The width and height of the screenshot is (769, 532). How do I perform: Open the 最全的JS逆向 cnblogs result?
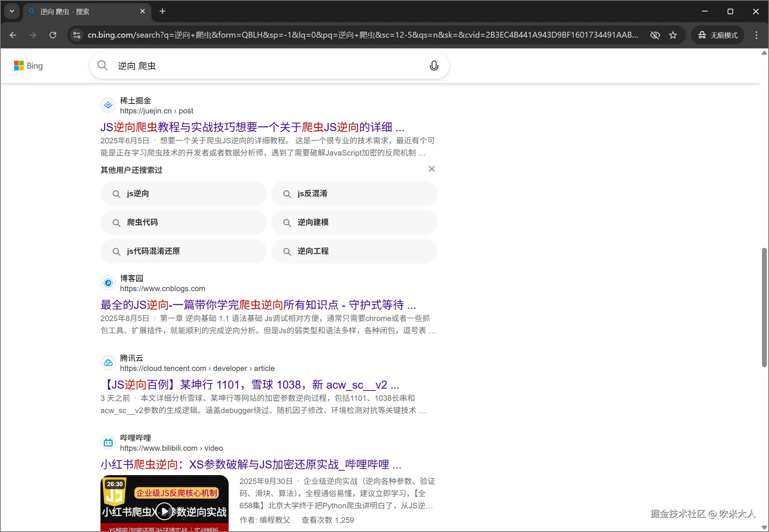click(258, 305)
